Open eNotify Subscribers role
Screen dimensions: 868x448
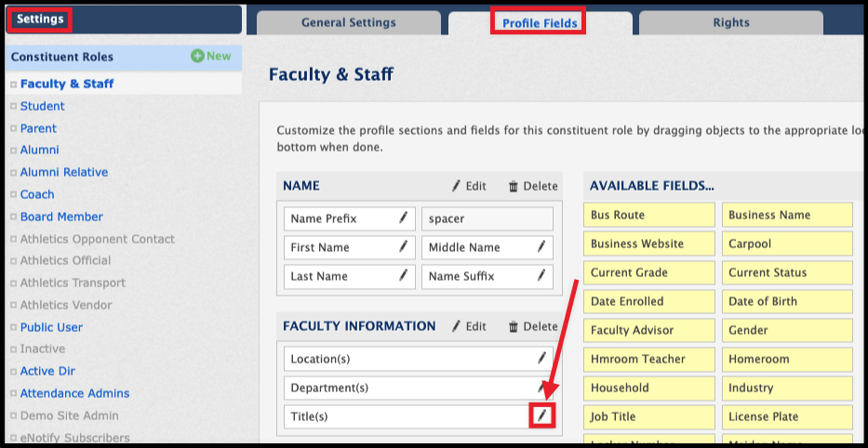pyautogui.click(x=74, y=438)
